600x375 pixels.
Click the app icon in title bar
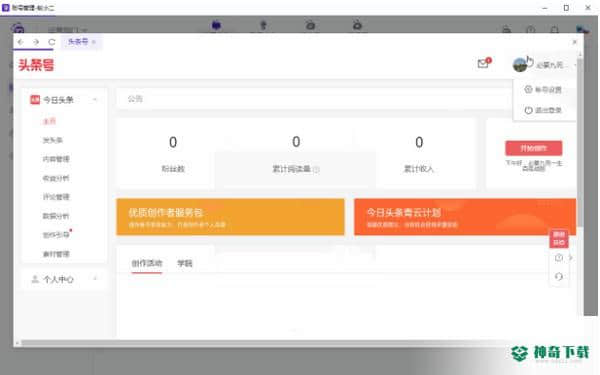click(x=6, y=7)
